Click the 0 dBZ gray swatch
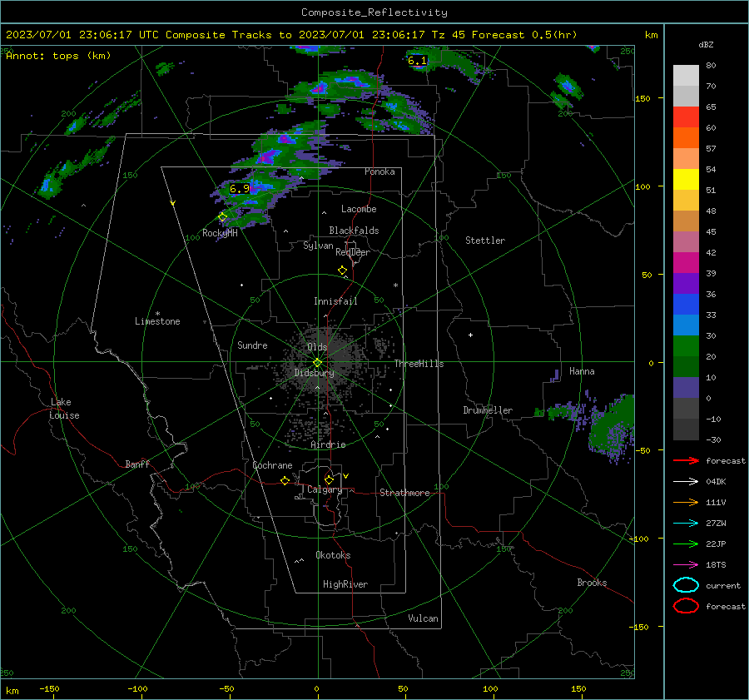Viewport: 749px width, 700px height. click(x=686, y=408)
